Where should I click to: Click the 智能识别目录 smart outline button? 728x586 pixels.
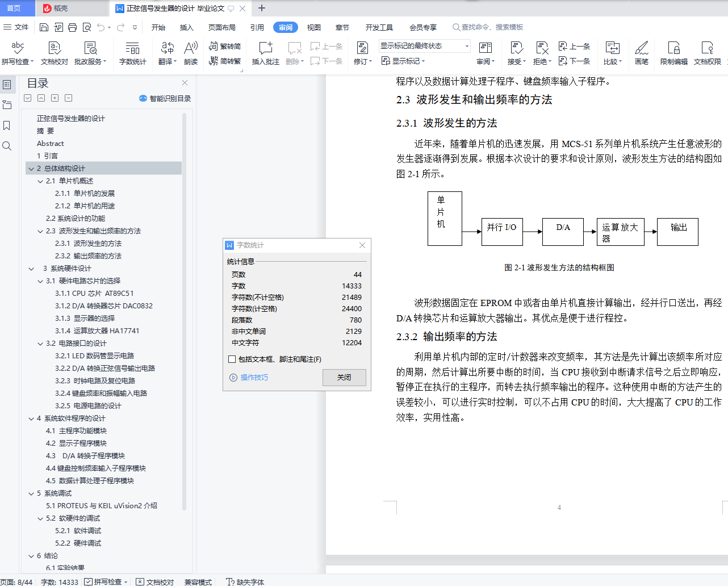pyautogui.click(x=165, y=98)
